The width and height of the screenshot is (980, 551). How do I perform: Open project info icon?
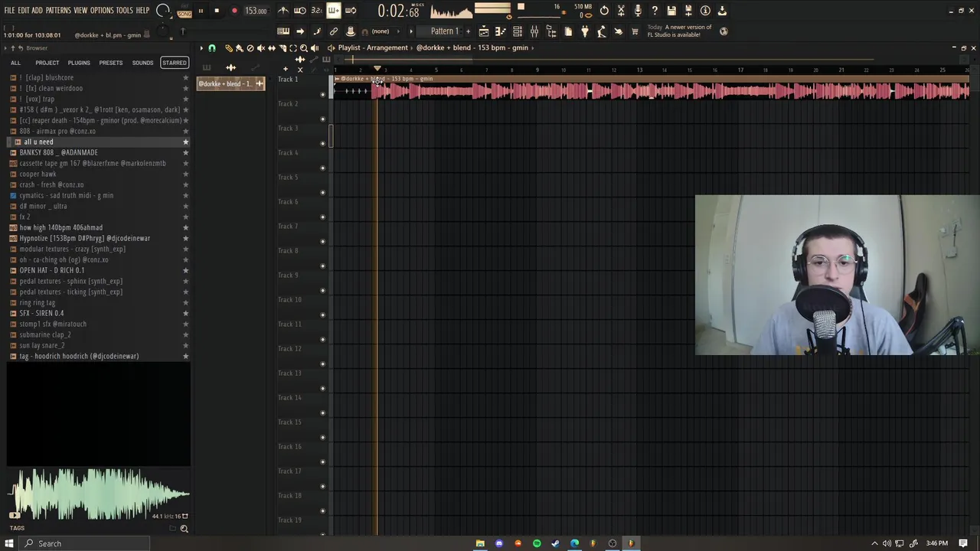(x=705, y=11)
